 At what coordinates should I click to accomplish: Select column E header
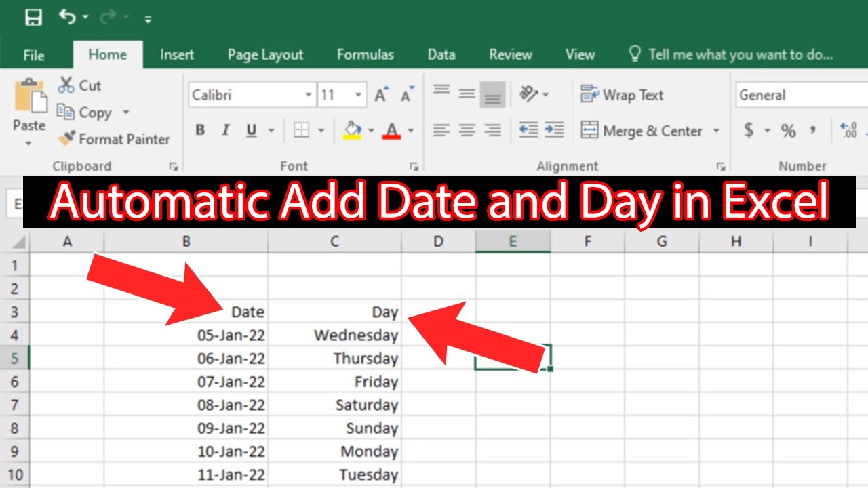point(513,241)
